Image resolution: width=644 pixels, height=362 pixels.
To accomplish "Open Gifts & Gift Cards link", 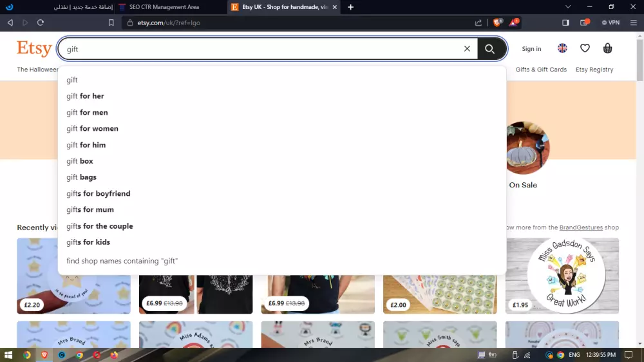I will 541,70.
